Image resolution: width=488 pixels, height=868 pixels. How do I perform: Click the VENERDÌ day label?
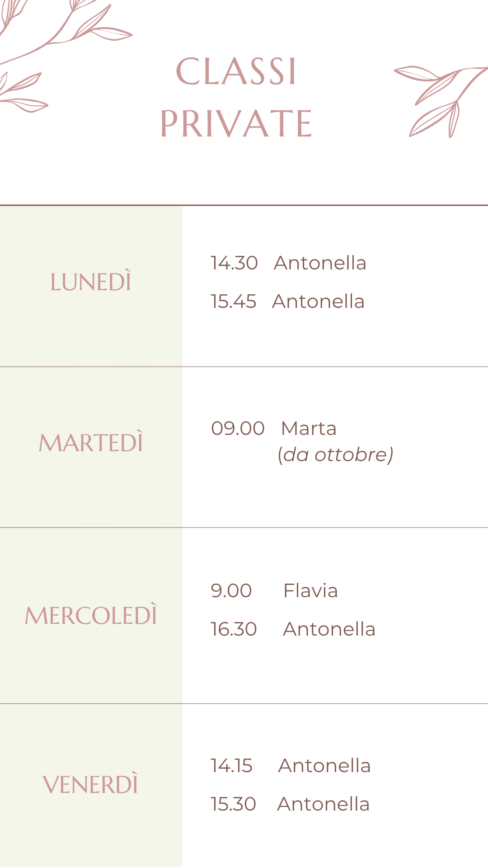click(90, 783)
